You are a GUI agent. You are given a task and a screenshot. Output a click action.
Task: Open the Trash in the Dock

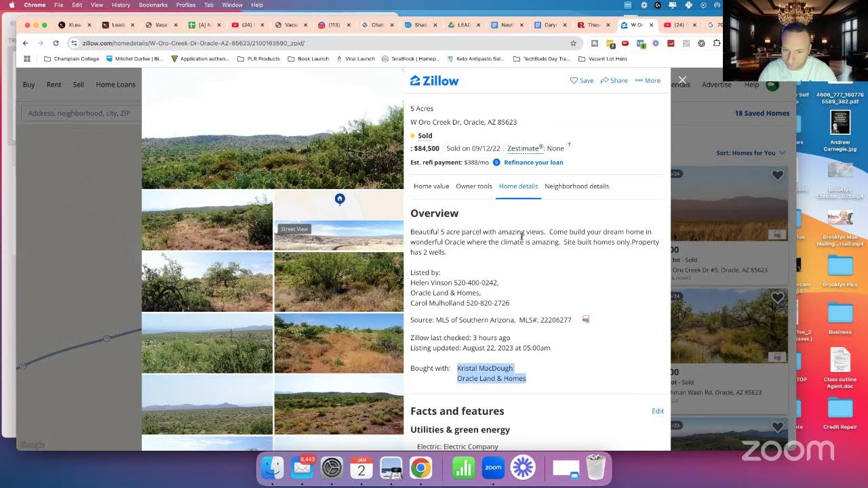595,468
